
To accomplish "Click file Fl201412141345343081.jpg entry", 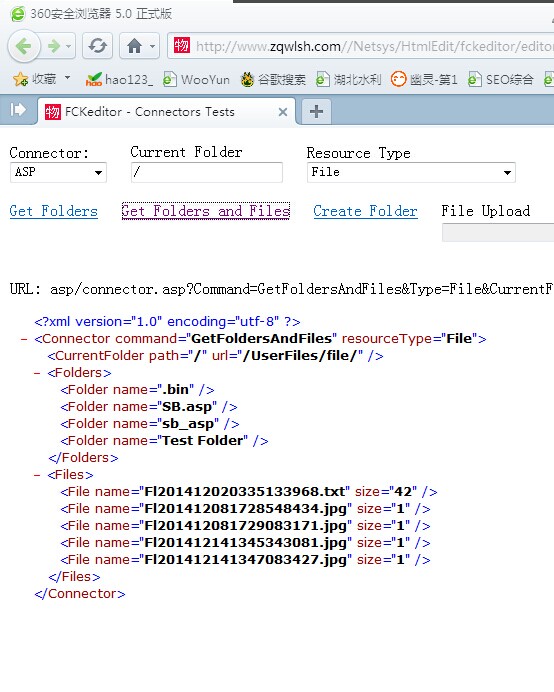I will coord(245,542).
